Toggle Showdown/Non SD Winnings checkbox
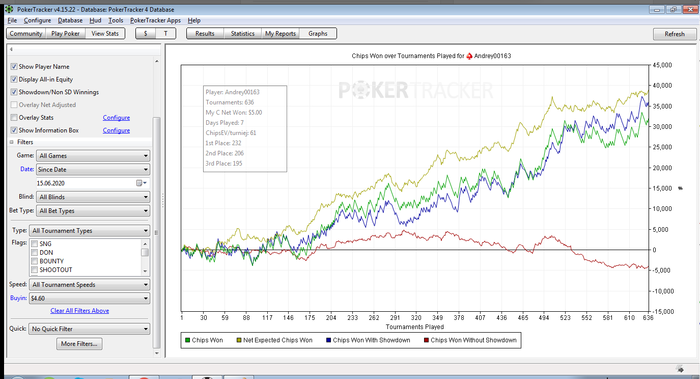 point(14,92)
